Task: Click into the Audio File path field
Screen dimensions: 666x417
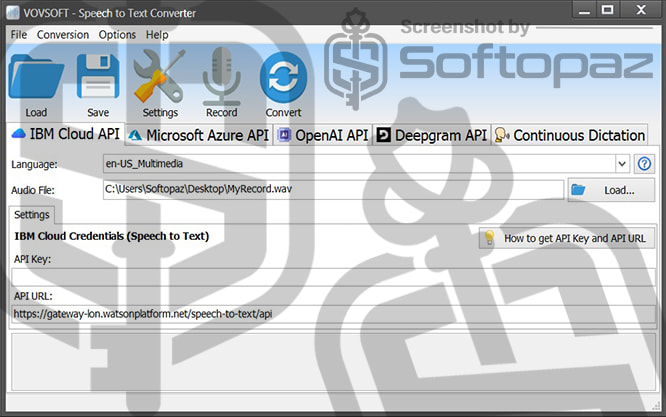Action: pyautogui.click(x=333, y=189)
